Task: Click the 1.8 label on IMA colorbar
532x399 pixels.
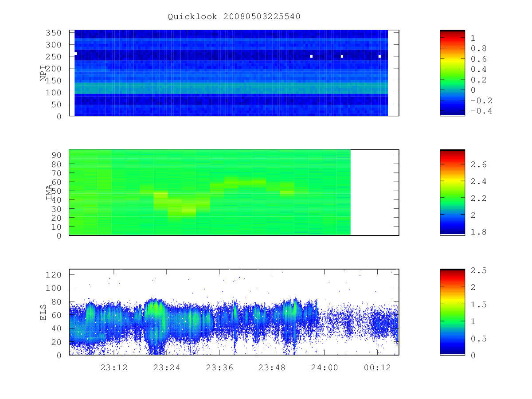Action: click(x=478, y=232)
